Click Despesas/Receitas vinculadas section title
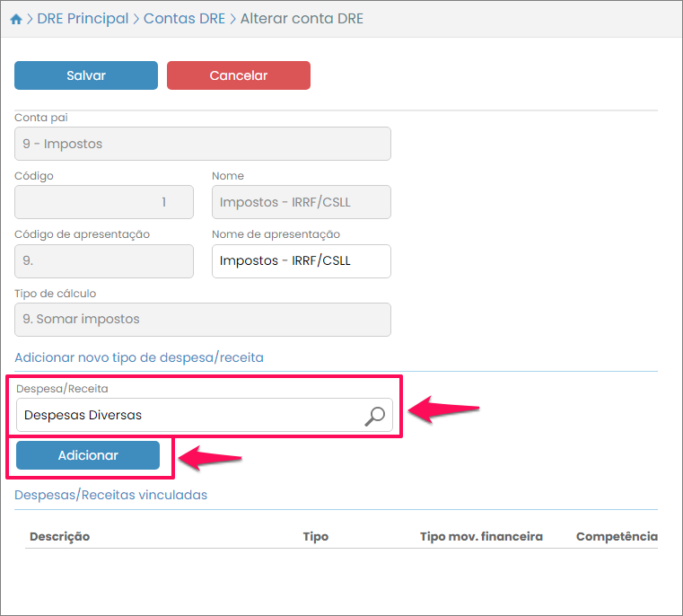Screen dimensions: 683x616 point(110,495)
